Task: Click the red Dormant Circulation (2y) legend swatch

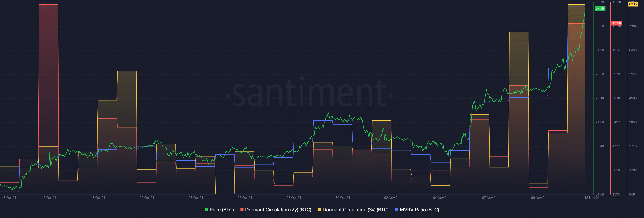Action: pos(242,210)
